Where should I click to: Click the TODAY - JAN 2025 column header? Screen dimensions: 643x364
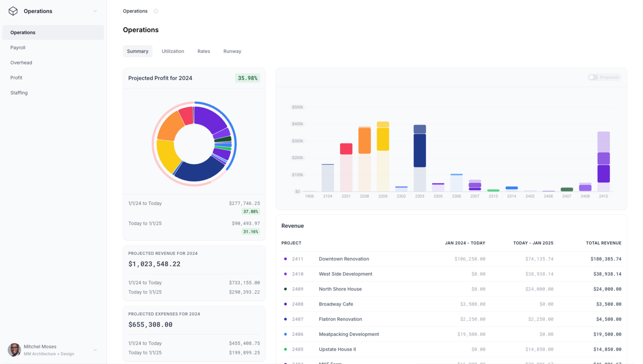click(x=533, y=243)
